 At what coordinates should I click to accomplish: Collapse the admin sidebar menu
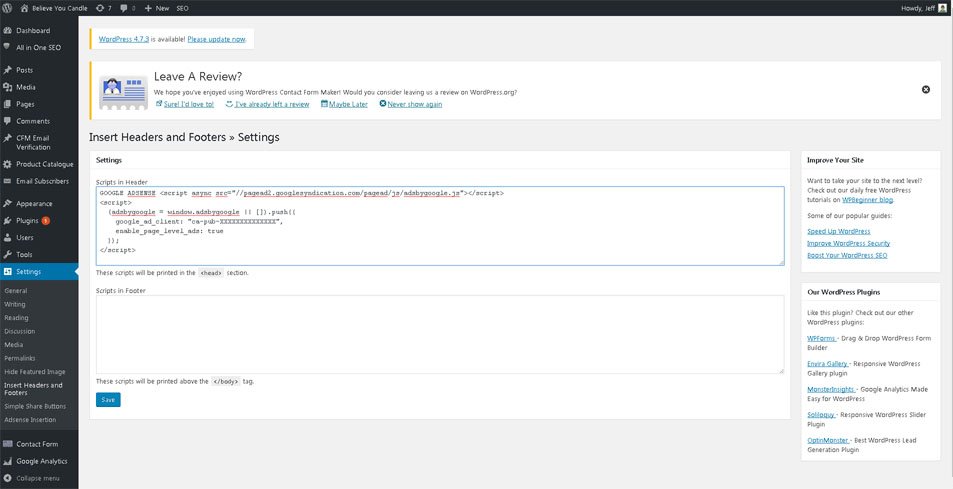click(39, 478)
